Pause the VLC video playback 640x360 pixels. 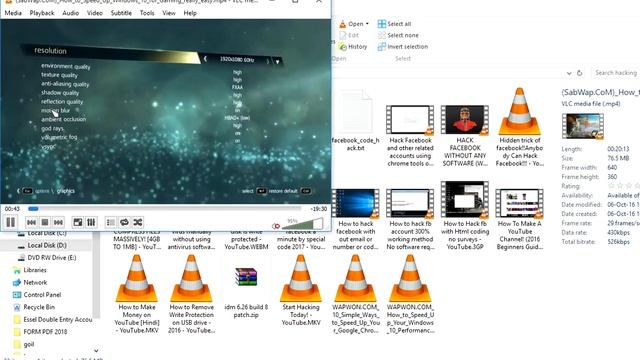(x=11, y=222)
